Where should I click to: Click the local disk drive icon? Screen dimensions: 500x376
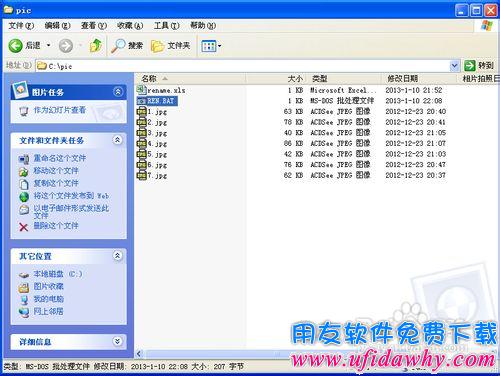click(x=24, y=275)
